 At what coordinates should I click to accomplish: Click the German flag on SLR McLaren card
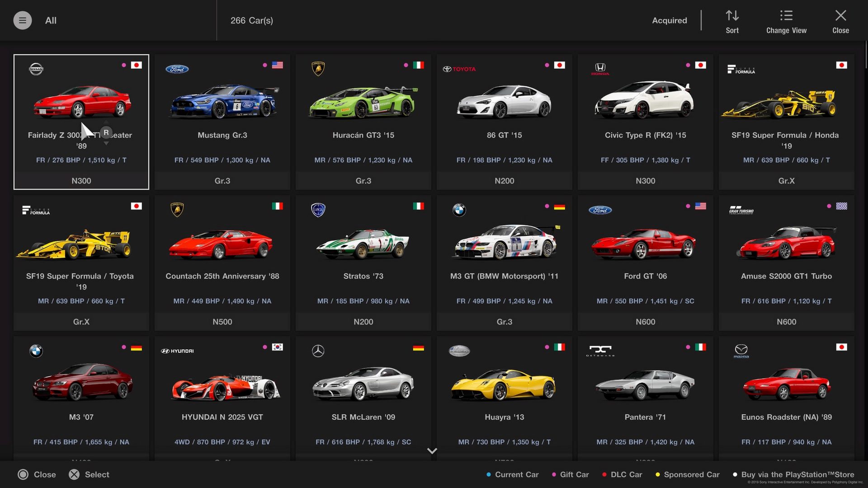coord(419,348)
